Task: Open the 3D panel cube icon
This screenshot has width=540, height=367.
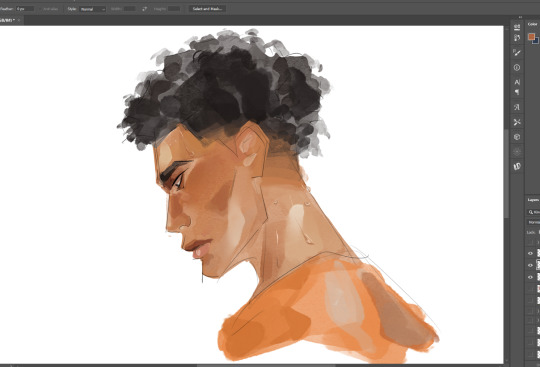Action: (517, 137)
